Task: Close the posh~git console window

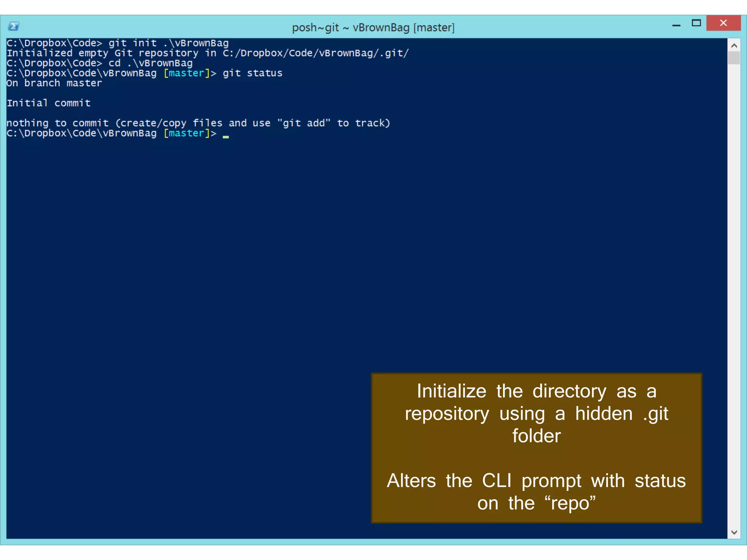Action: pos(723,23)
